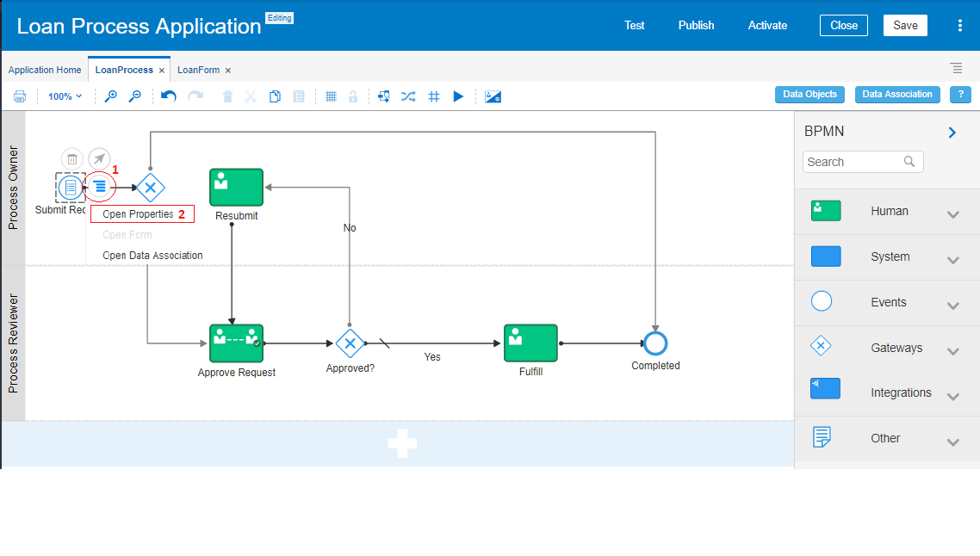Open the vertical three-dot options menu
Screen dimensions: 980x556
point(960,26)
